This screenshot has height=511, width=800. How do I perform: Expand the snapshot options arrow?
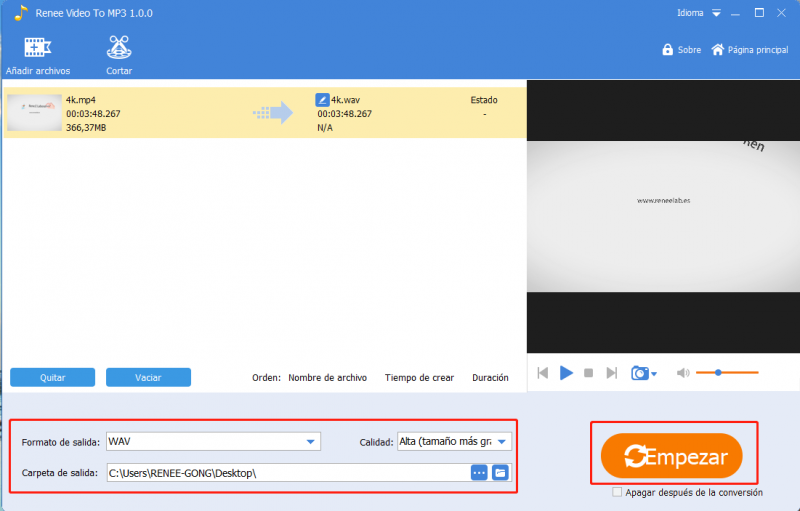[654, 374]
